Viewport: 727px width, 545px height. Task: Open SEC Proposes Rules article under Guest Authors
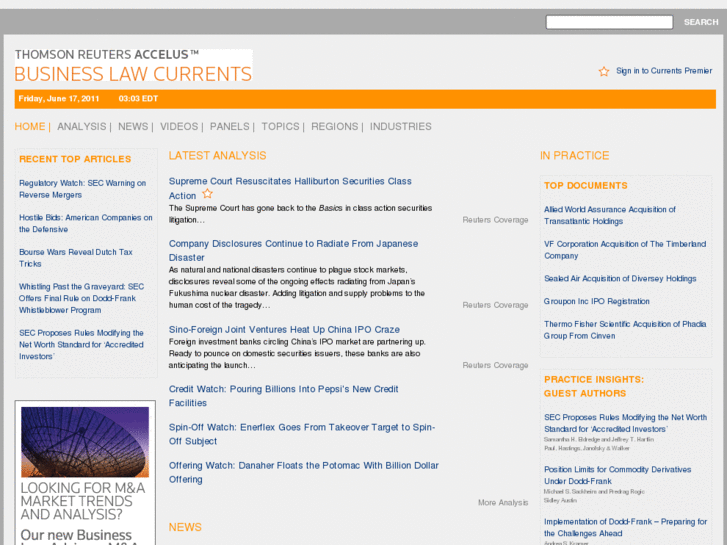pyautogui.click(x=625, y=423)
